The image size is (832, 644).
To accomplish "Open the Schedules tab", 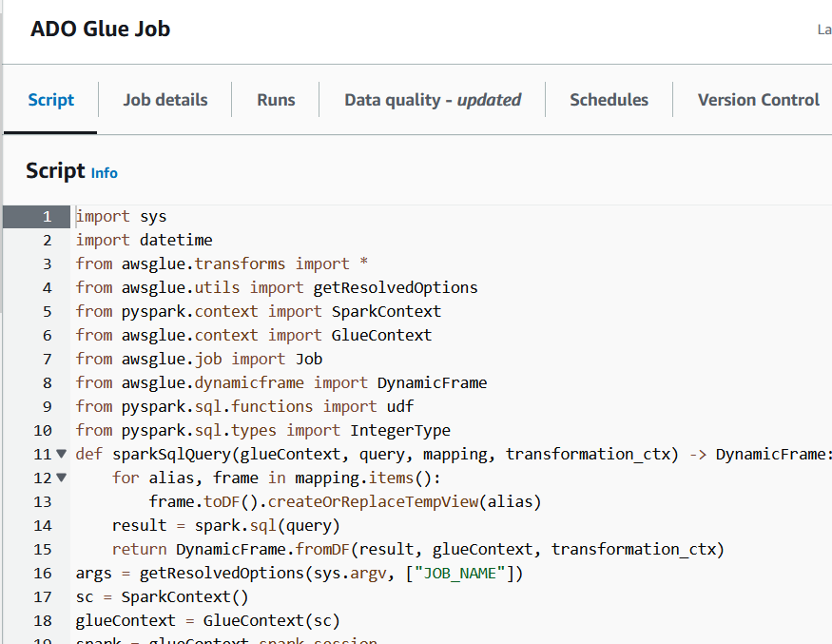I will pos(609,99).
